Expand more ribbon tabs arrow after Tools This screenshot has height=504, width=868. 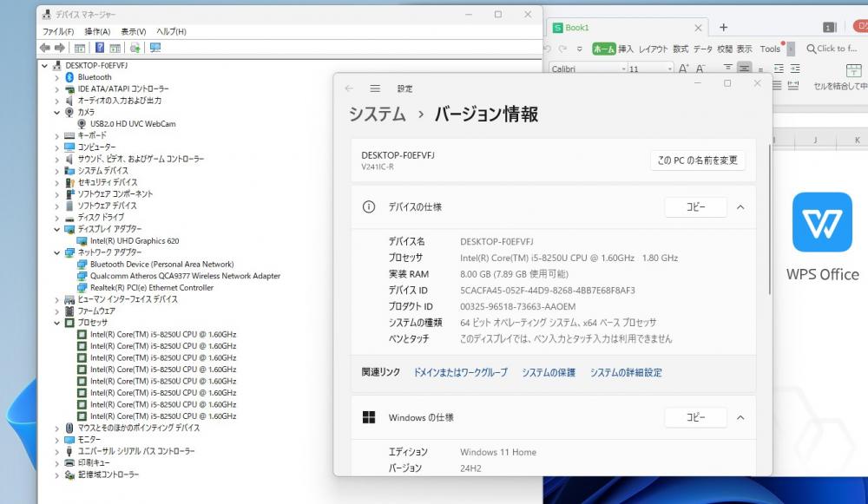point(791,49)
